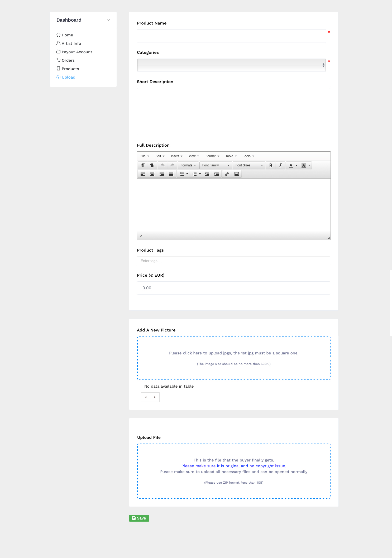This screenshot has height=558, width=392.
Task: Click the Price EUR field
Action: pyautogui.click(x=233, y=288)
